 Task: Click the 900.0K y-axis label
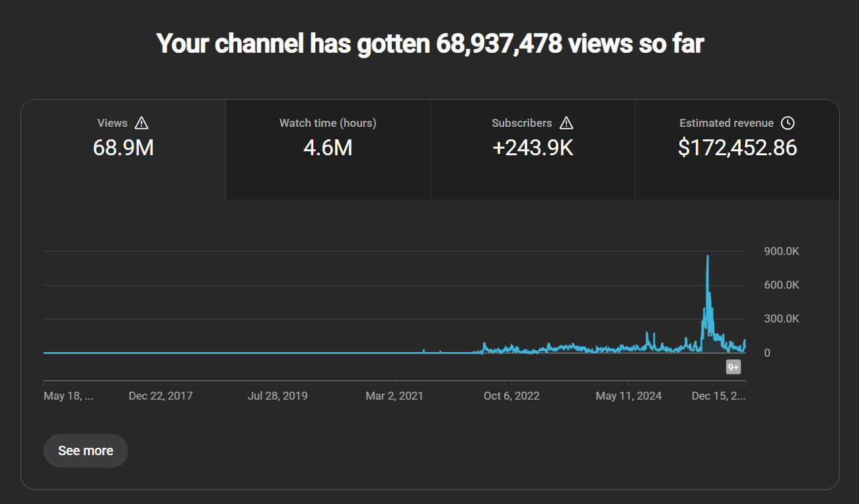click(x=782, y=251)
